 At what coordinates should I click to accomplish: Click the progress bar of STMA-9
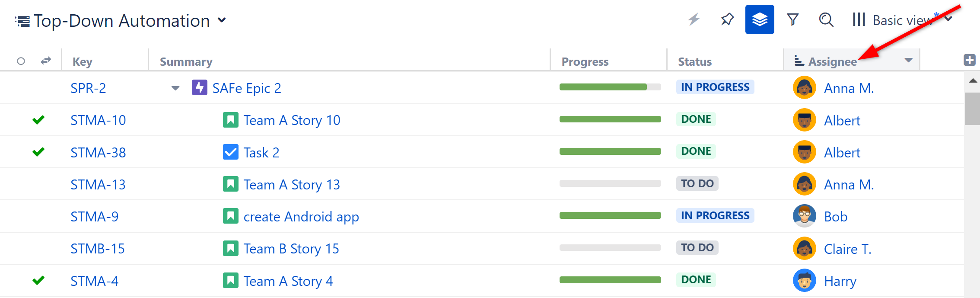pyautogui.click(x=610, y=215)
